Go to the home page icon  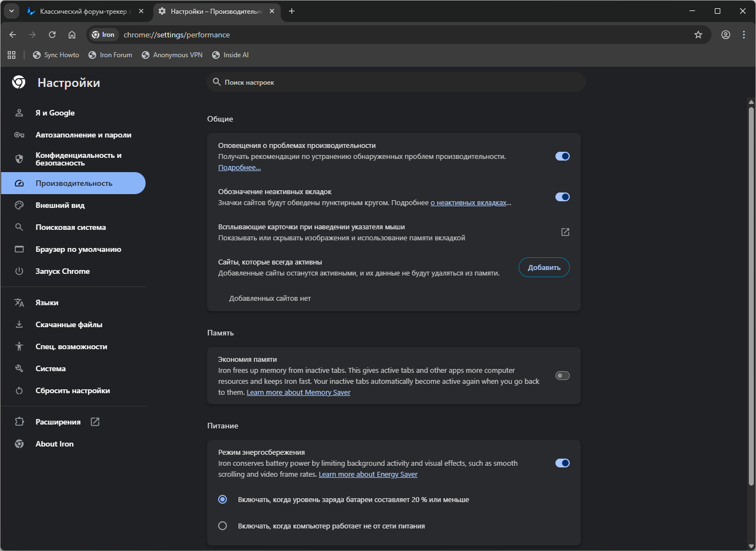coord(72,35)
